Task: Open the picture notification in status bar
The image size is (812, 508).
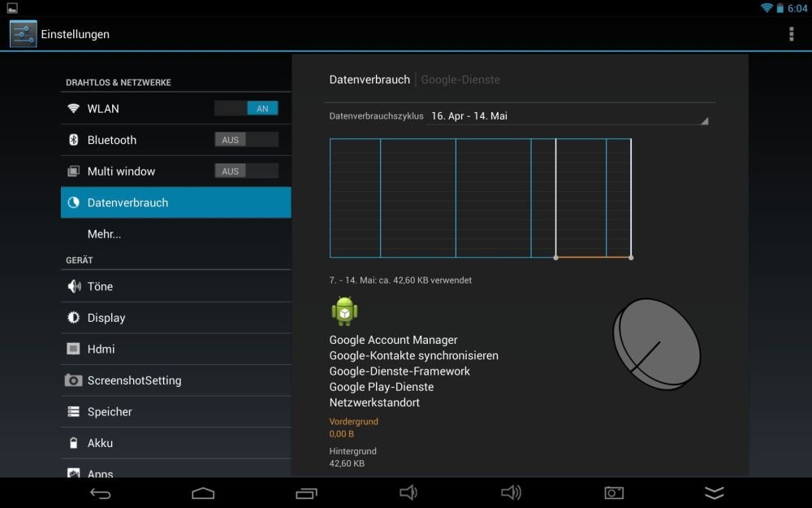Action: coord(12,8)
